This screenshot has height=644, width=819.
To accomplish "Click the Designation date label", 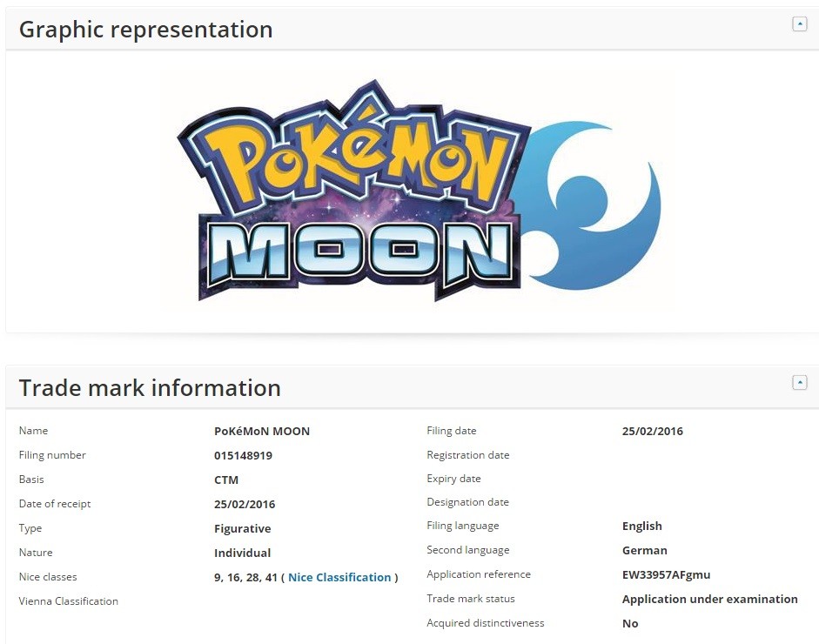I will [467, 502].
